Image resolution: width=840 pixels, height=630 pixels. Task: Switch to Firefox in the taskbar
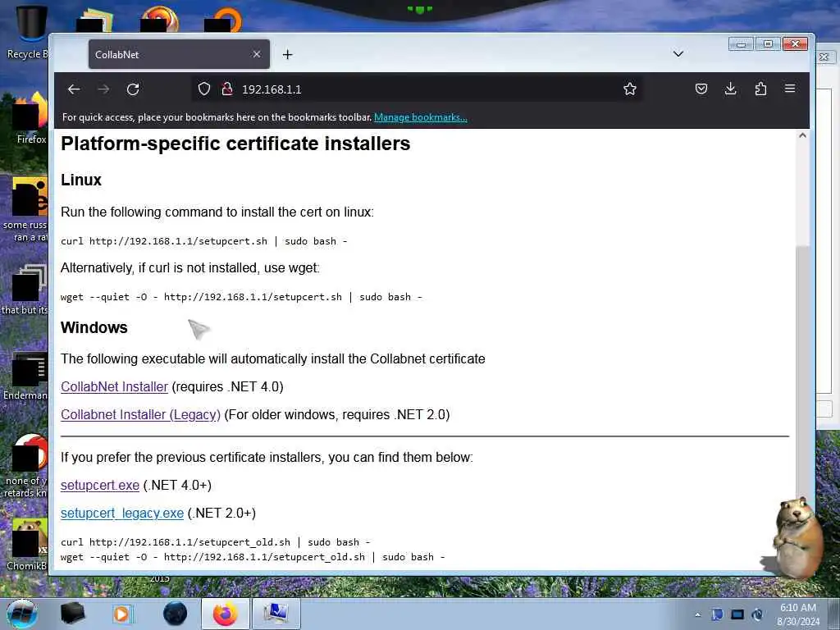click(x=226, y=614)
